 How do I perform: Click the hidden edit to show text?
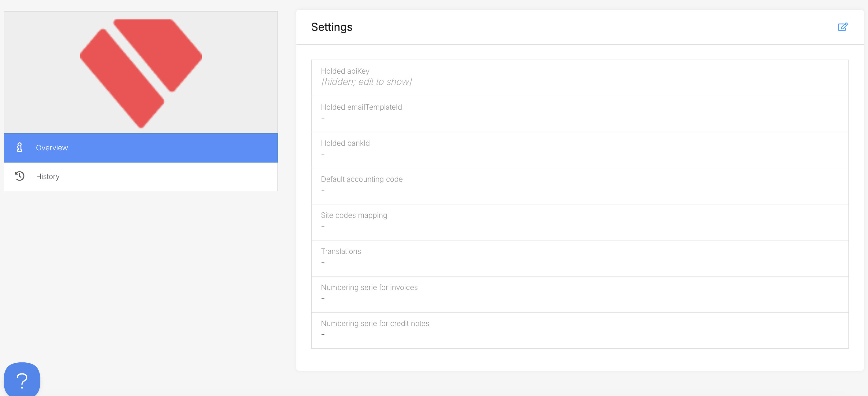pyautogui.click(x=366, y=82)
